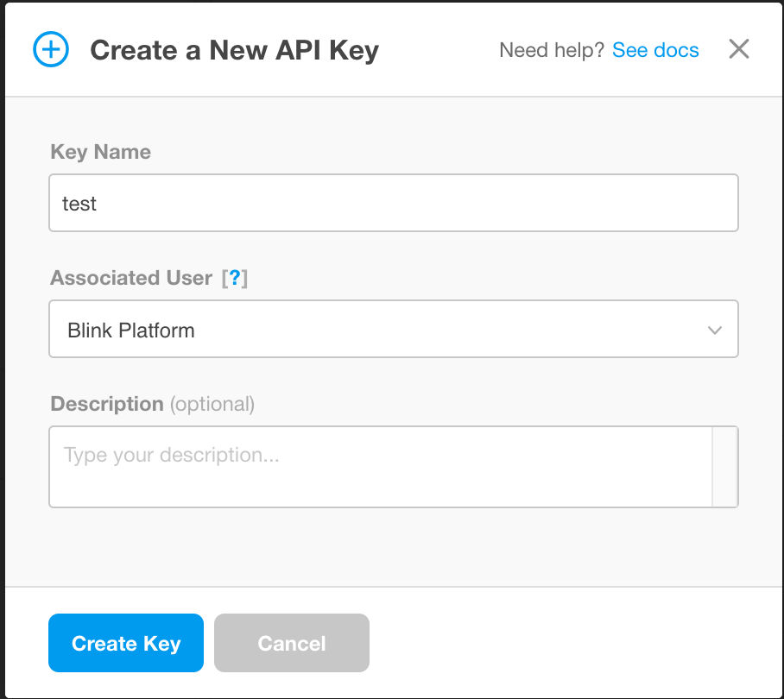
Task: Click inside the description text area
Action: coord(380,466)
